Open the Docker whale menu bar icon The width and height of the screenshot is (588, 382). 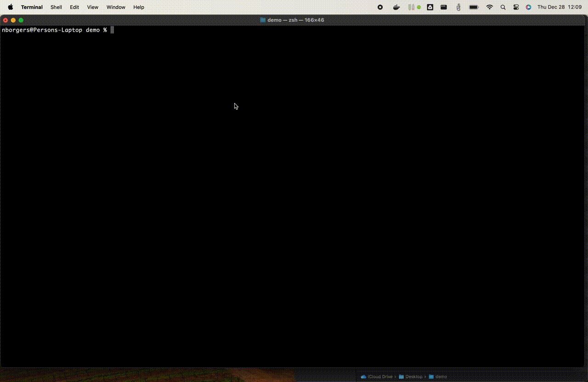[x=396, y=7]
